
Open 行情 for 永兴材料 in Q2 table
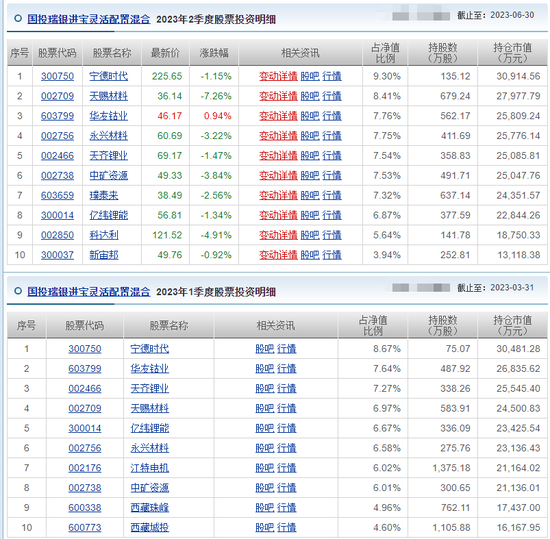332,136
